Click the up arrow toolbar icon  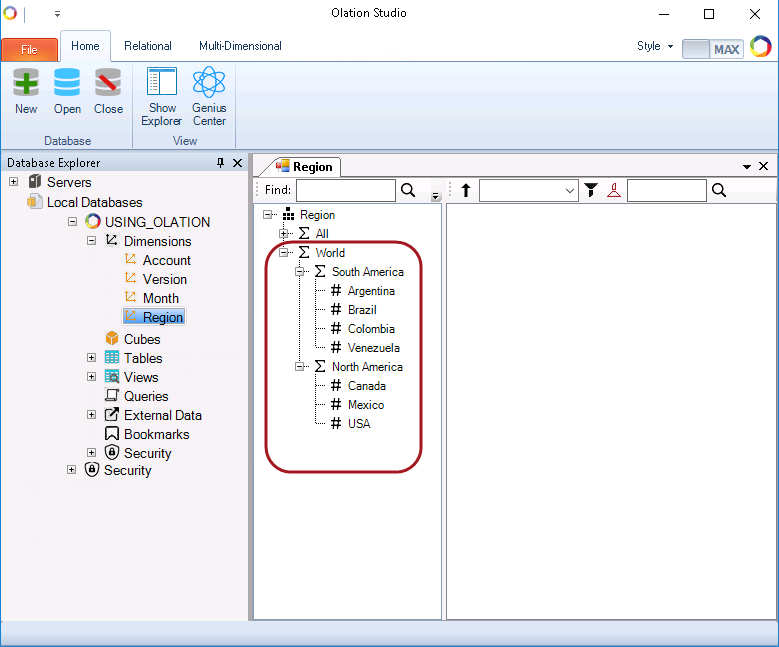466,190
